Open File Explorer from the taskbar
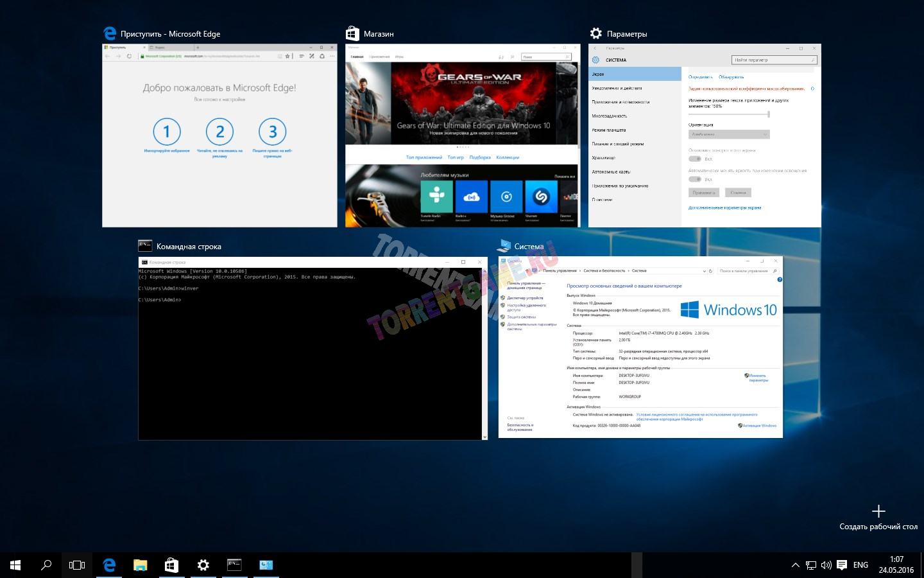The width and height of the screenshot is (924, 578). pyautogui.click(x=140, y=565)
